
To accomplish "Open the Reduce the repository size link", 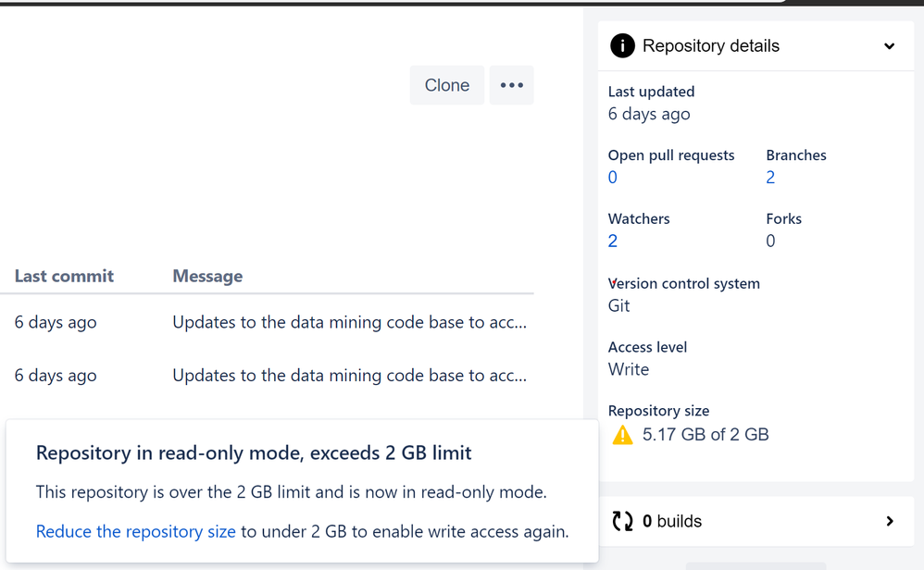I will tap(135, 531).
